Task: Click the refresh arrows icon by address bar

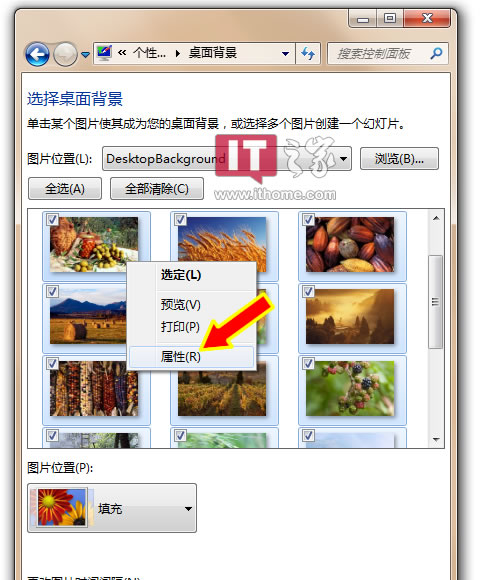Action: coord(308,54)
